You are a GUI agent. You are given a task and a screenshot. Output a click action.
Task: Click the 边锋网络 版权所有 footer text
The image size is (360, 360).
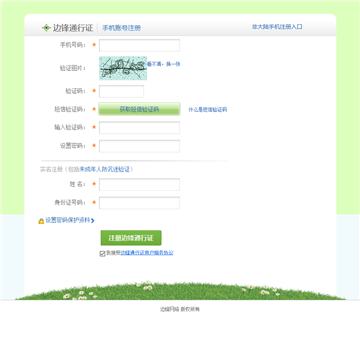tap(180, 309)
